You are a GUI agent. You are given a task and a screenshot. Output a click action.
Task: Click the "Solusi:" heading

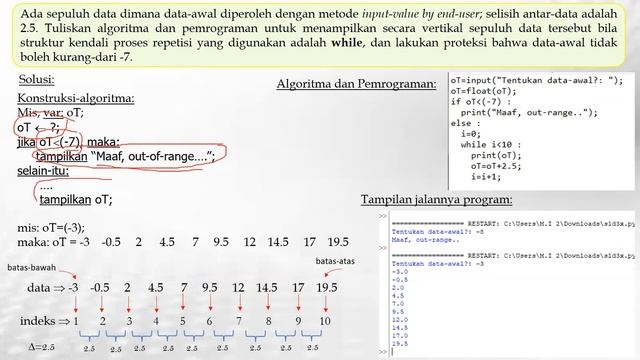[36, 79]
